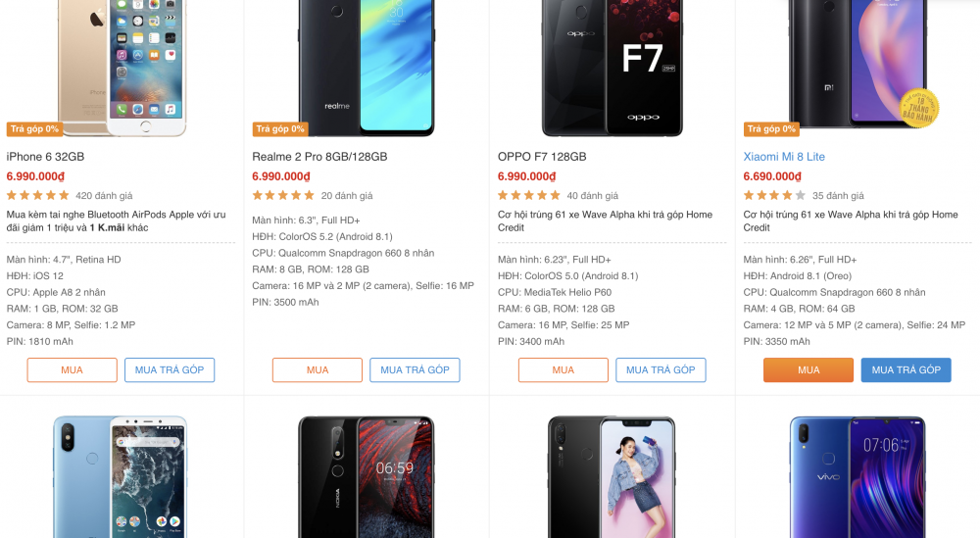
Task: Click the blue MUA TRẢ GÓP button for Xiaomi
Action: 906,369
